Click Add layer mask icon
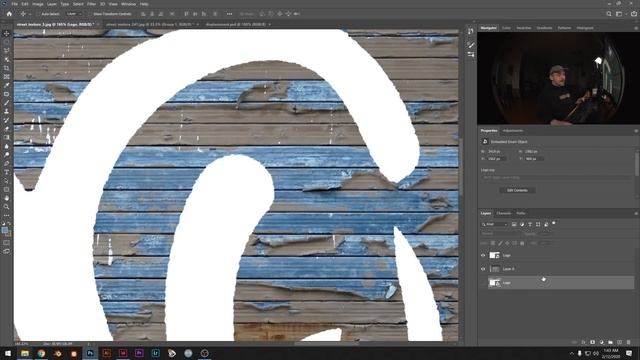This screenshot has height=360, width=640. tap(593, 342)
